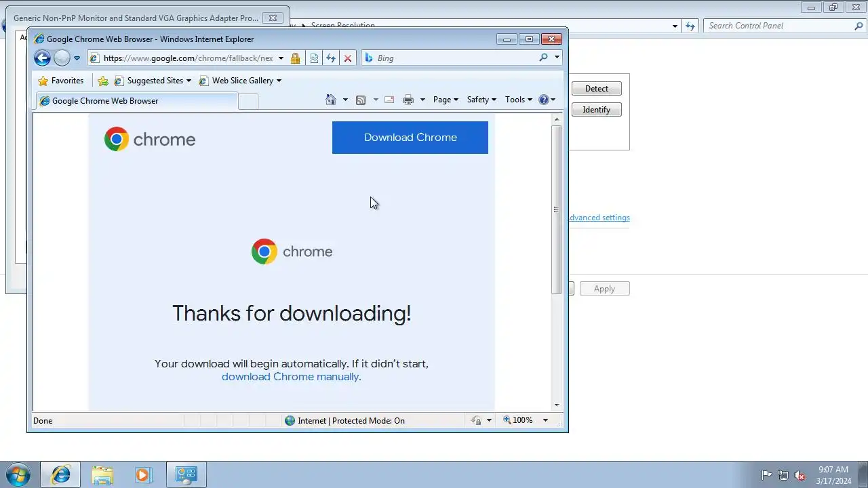The width and height of the screenshot is (868, 488).
Task: Expand the search provider dropdown arrow
Action: click(557, 58)
